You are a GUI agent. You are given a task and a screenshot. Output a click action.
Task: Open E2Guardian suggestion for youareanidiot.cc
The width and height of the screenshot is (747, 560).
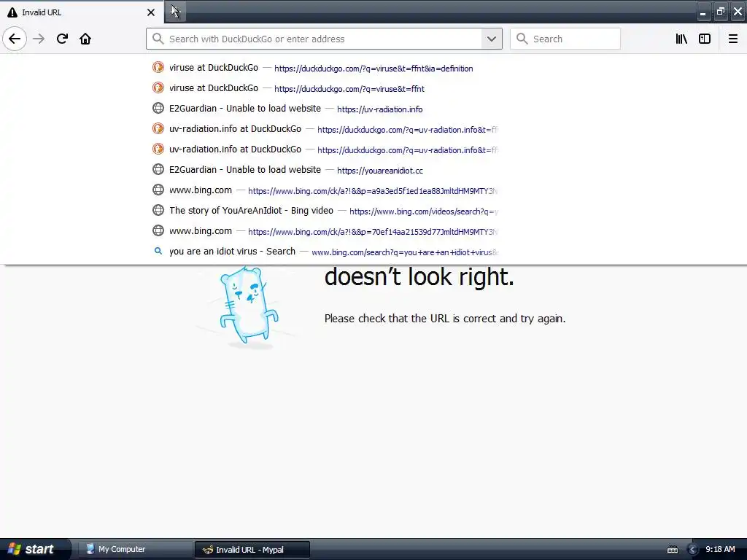(325, 170)
